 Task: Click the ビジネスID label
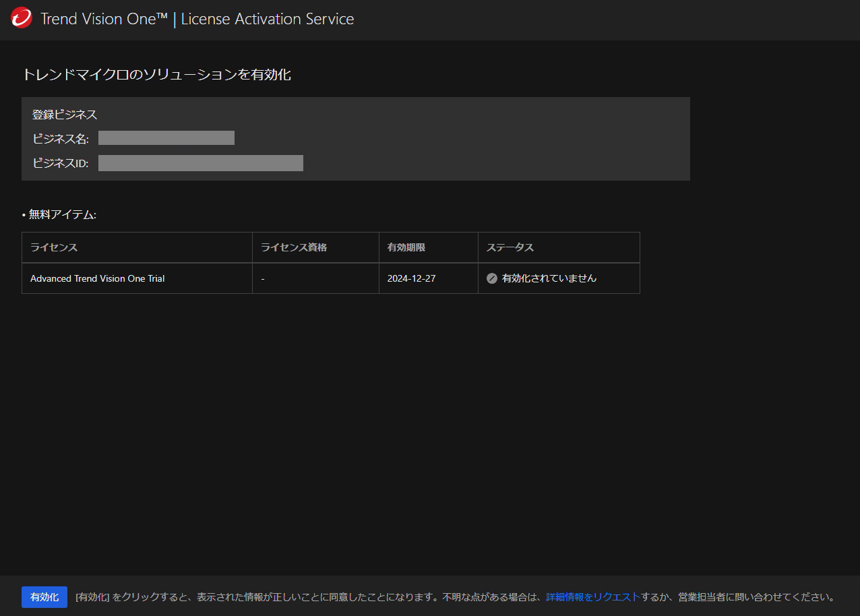coord(60,163)
